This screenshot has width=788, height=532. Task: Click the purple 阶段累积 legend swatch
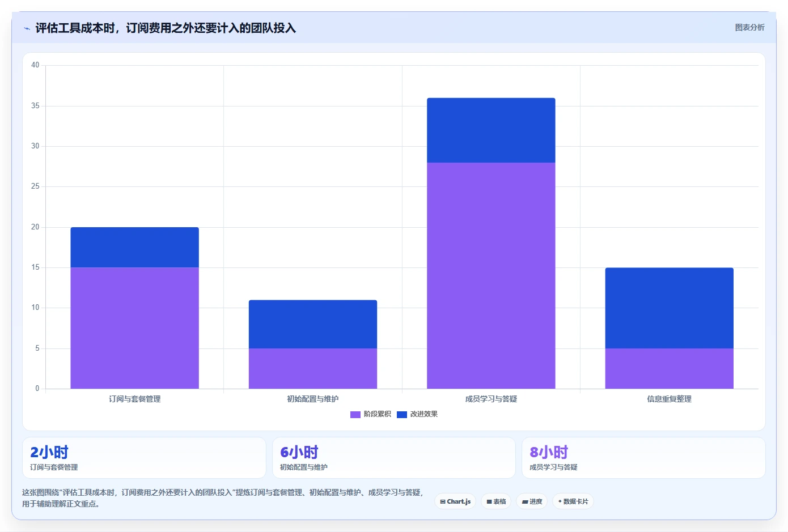(355, 415)
